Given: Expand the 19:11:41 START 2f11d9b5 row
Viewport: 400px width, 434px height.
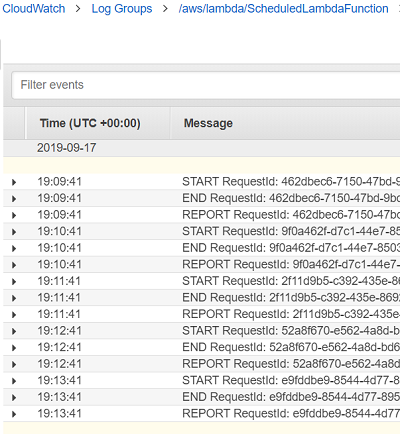Looking at the screenshot, I should coord(14,282).
